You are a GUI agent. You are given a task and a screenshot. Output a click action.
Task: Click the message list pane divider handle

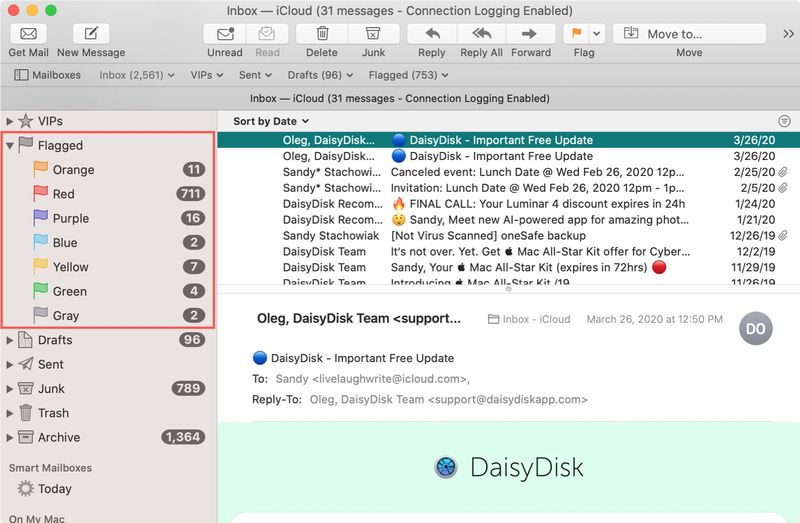tap(508, 289)
